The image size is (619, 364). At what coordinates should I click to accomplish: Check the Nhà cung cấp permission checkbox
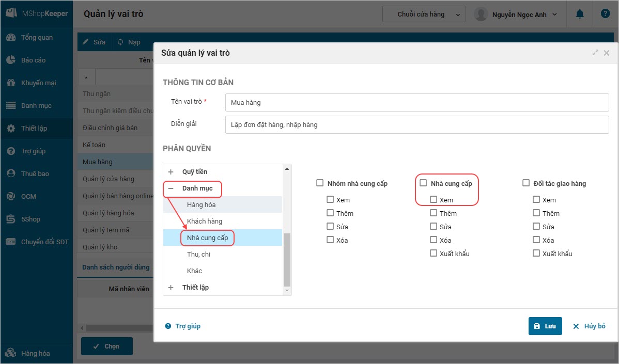coord(423,183)
